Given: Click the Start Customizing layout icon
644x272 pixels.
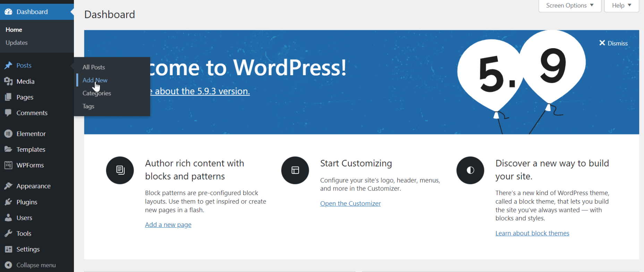Looking at the screenshot, I should [x=295, y=170].
